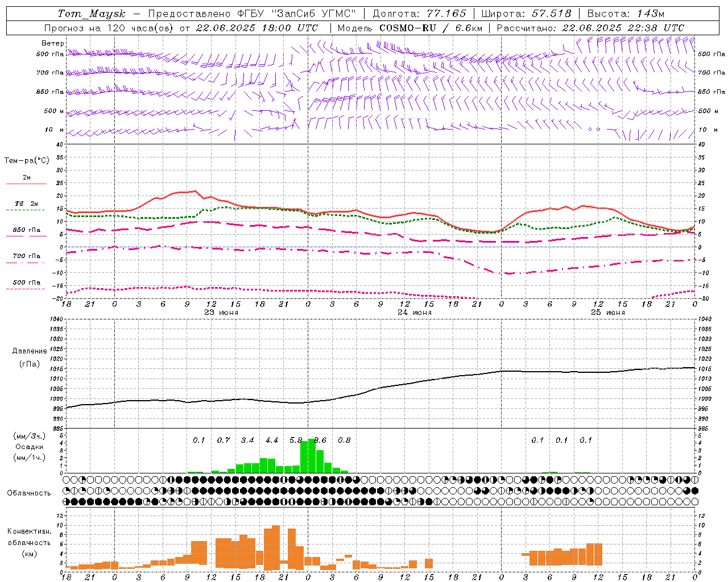Viewport: 728px width, 582px height.
Task: Click the Осадки precipitation label
Action: click(x=30, y=447)
